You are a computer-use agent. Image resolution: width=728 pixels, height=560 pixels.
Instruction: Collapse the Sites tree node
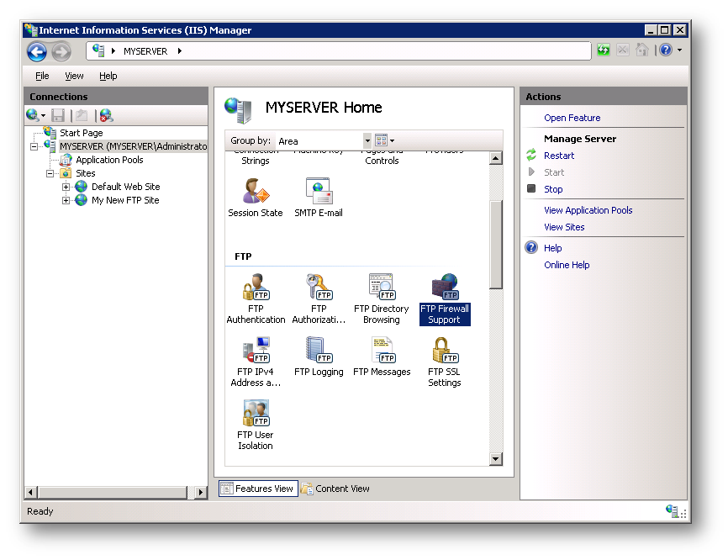(x=50, y=173)
